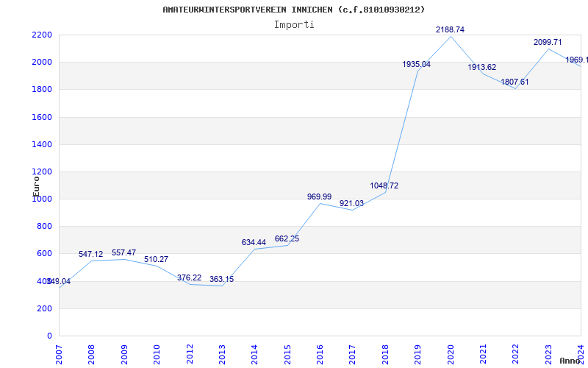This screenshot has width=588, height=368.
Task: Click y-axis value 1800
Action: click(x=43, y=90)
